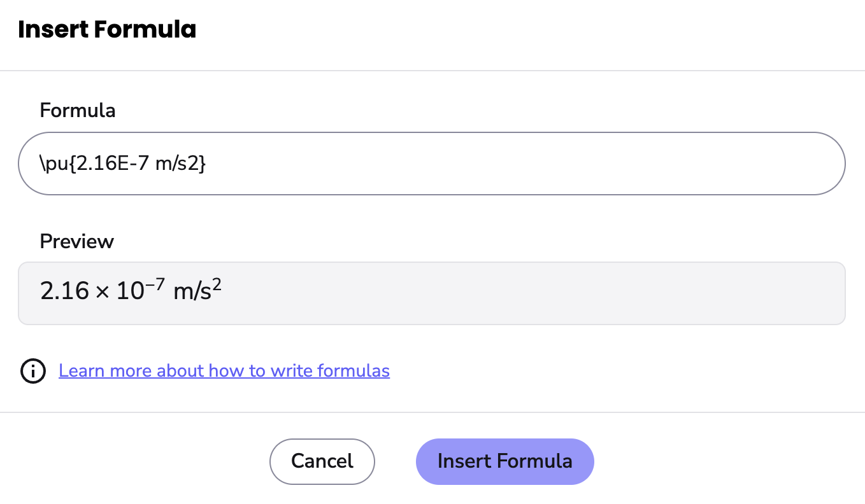Click the Preview section label
This screenshot has width=865, height=504.
(77, 242)
